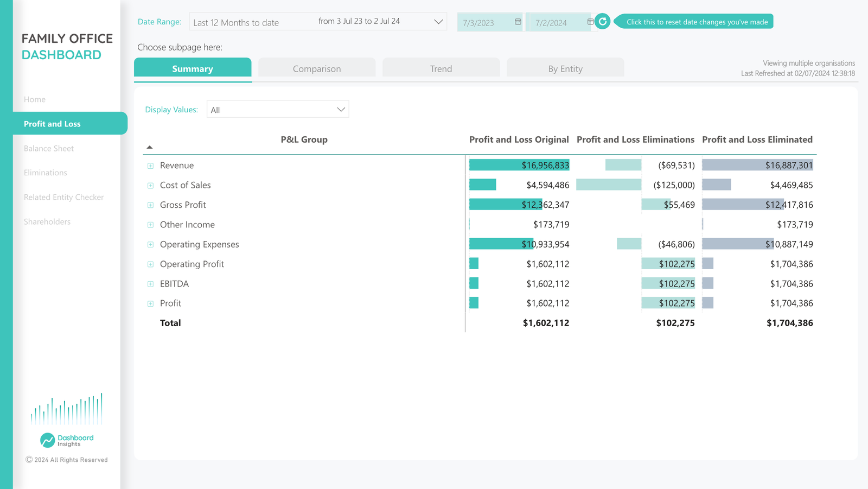The image size is (868, 489).
Task: Click the Profit and Loss Eliminations column header
Action: click(635, 139)
